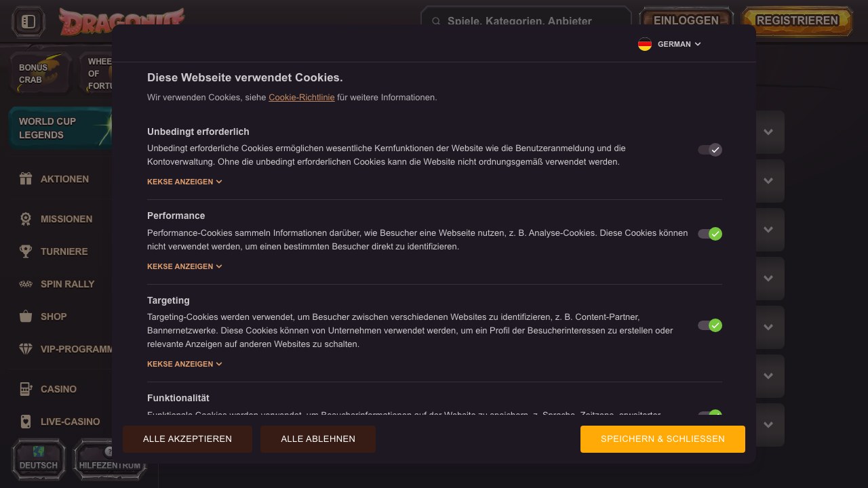This screenshot has height=488, width=868.
Task: Disable the Performance cookies switch
Action: pyautogui.click(x=710, y=234)
